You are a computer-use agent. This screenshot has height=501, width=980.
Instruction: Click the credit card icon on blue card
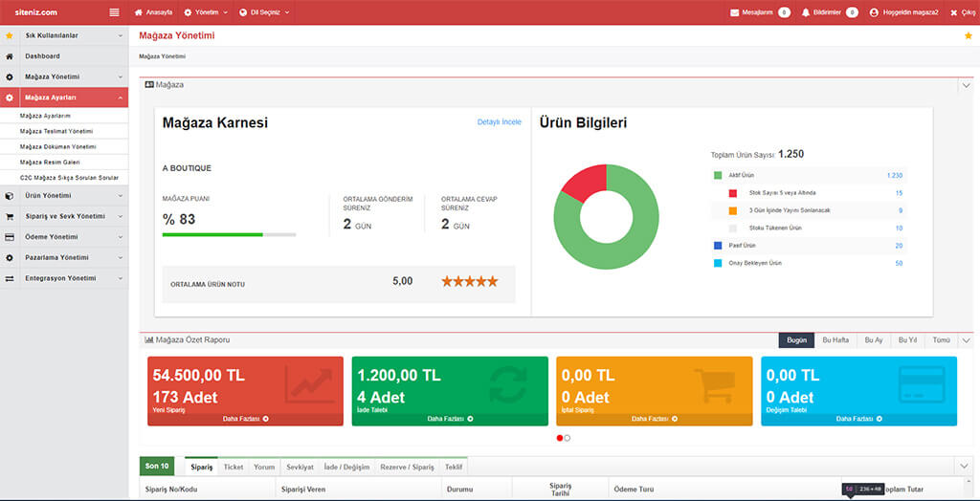pos(922,384)
